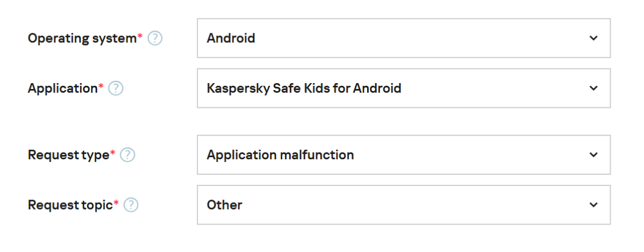This screenshot has width=644, height=252.
Task: Click the 'Operating system' field label
Action: [82, 39]
